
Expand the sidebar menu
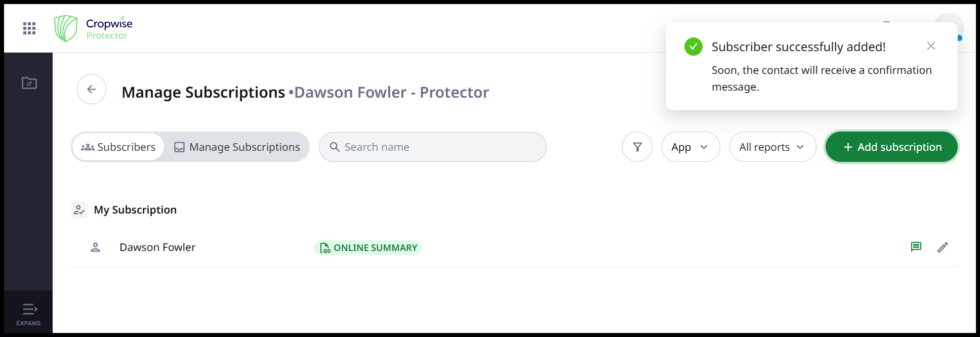29,314
